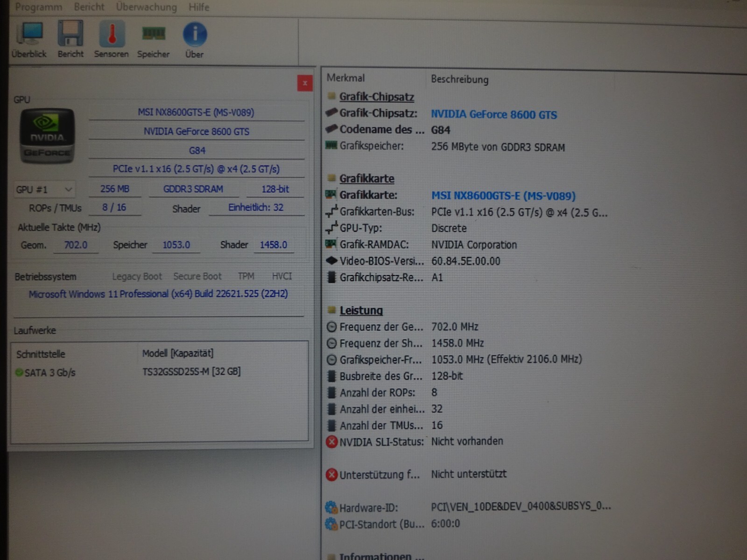
Task: Open the Hilfe menu
Action: [199, 7]
